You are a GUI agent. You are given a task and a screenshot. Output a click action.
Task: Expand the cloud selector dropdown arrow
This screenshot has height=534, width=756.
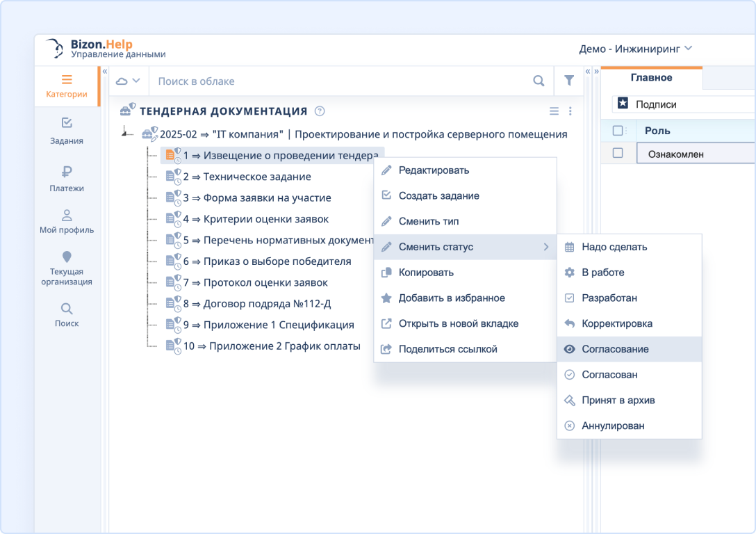[137, 81]
